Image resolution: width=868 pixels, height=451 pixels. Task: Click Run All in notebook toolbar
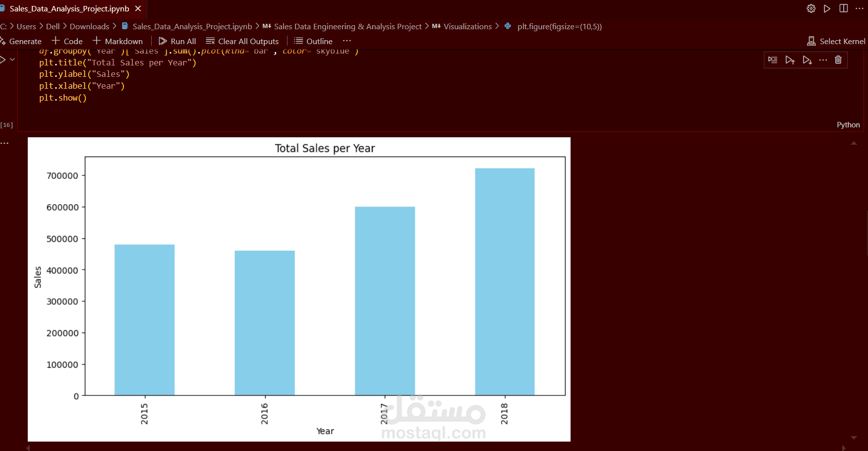tap(177, 41)
